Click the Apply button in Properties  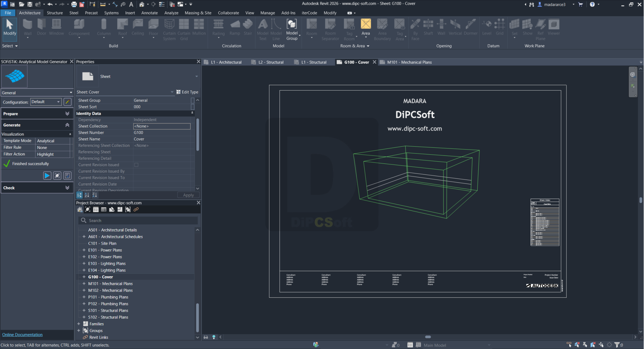click(x=188, y=195)
